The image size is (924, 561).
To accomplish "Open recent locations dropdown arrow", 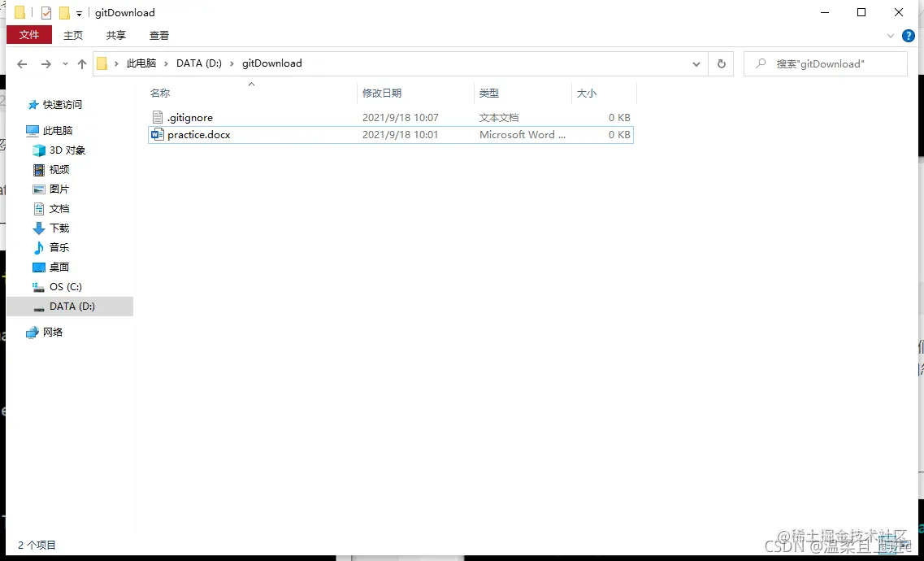I will [x=65, y=63].
